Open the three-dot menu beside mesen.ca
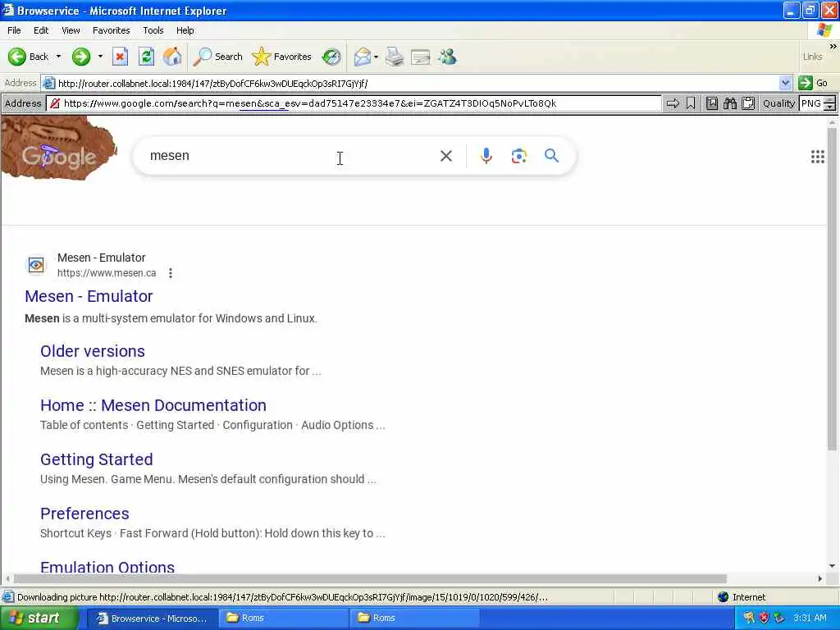840x630 pixels. pos(171,273)
